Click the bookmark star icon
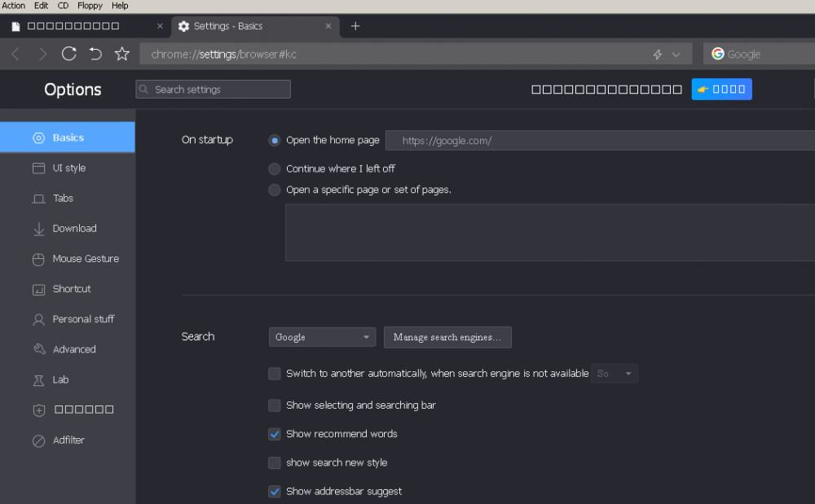 (122, 54)
